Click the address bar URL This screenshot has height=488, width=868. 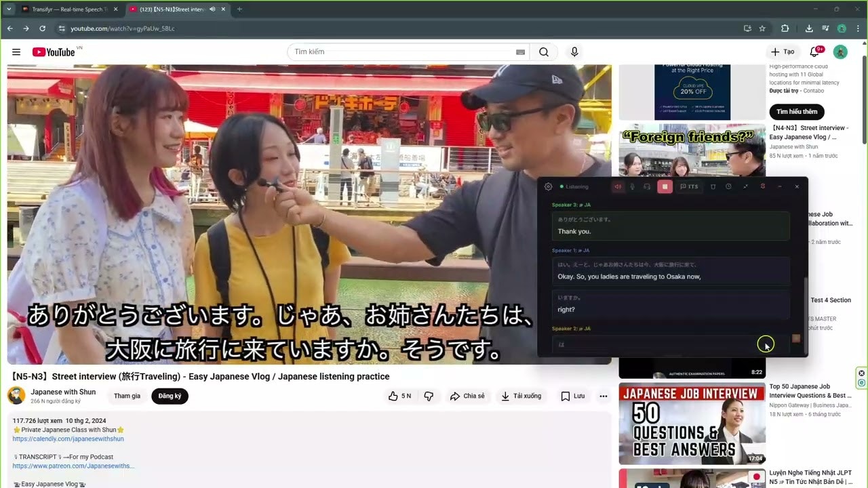pos(122,28)
